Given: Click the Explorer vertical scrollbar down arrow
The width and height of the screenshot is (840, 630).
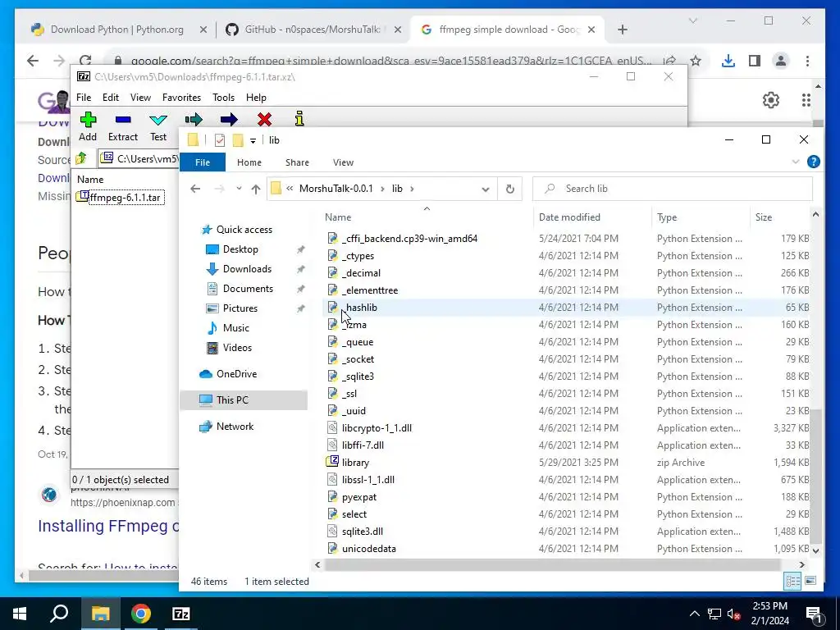Looking at the screenshot, I should tap(816, 550).
